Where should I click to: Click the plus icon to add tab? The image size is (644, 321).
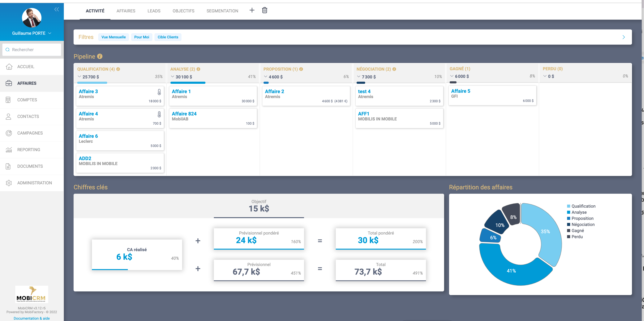pos(252,10)
